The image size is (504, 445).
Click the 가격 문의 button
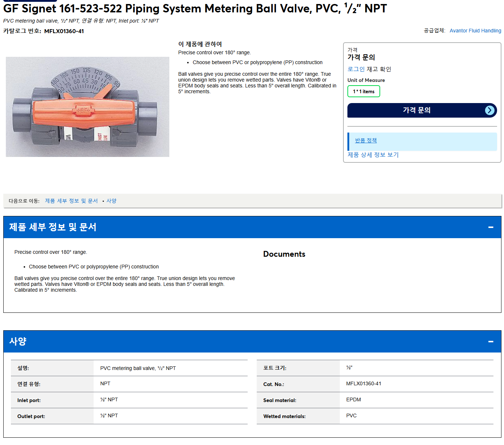(x=422, y=110)
